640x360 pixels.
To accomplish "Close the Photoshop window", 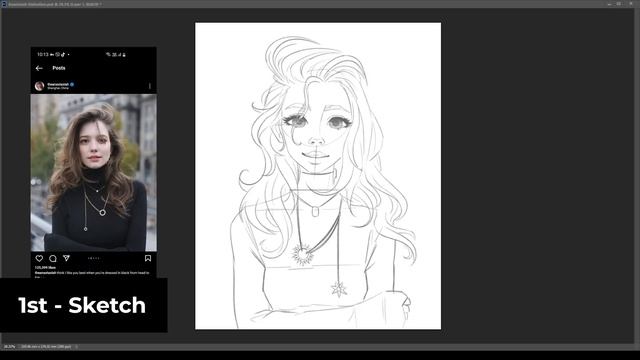I will 631,4.
